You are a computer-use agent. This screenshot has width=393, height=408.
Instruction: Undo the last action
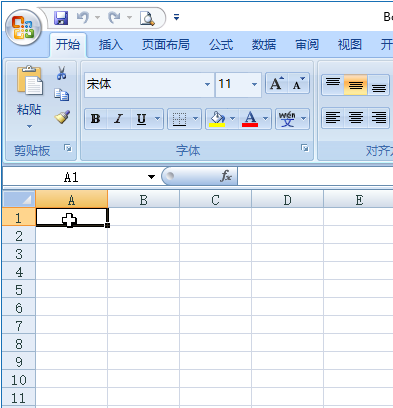[x=83, y=18]
